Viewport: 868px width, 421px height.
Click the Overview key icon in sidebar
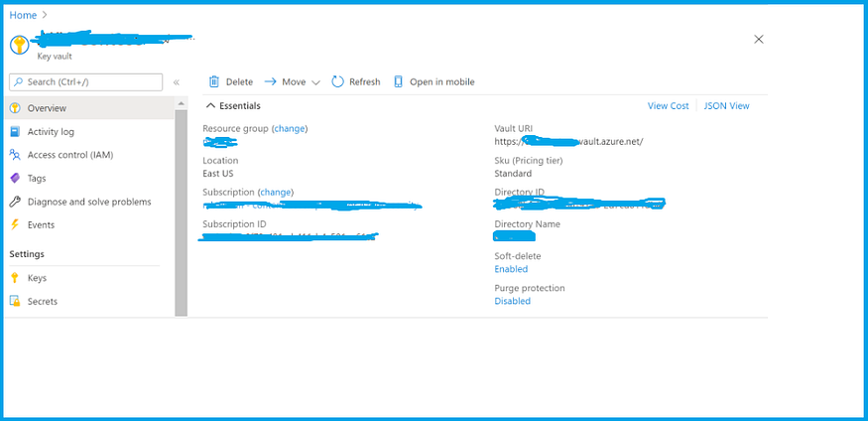[16, 108]
